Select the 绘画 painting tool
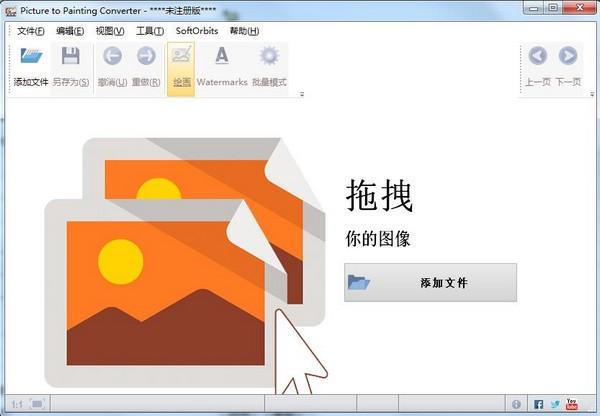This screenshot has width=600, height=416. click(181, 69)
